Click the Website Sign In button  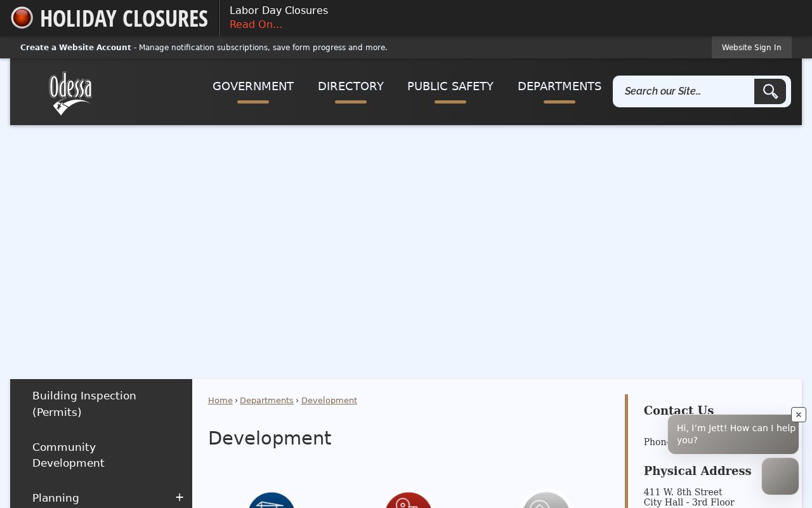(x=752, y=48)
